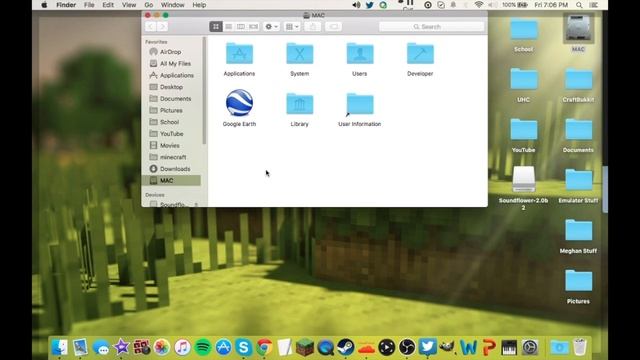The height and width of the screenshot is (360, 640).
Task: Select MAC in the sidebar favorites
Action: [x=171, y=180]
